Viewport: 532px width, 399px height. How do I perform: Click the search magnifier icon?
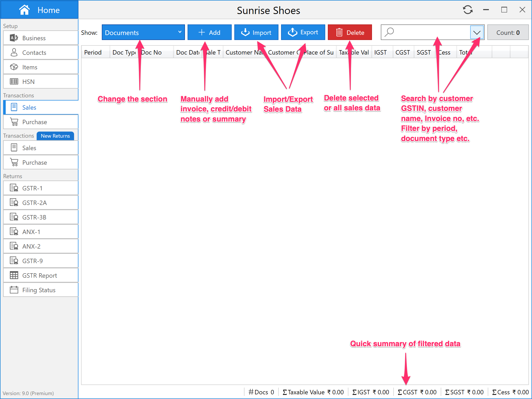point(389,32)
